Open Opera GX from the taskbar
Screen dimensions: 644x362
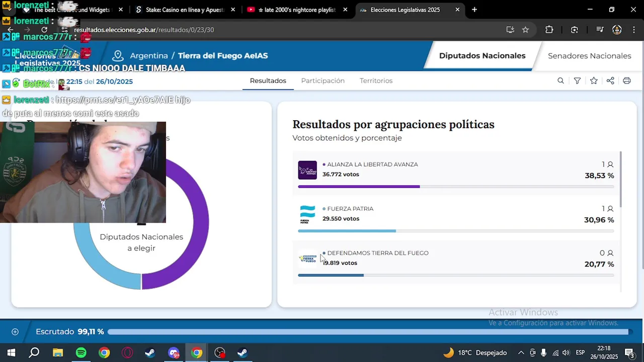[127, 352]
